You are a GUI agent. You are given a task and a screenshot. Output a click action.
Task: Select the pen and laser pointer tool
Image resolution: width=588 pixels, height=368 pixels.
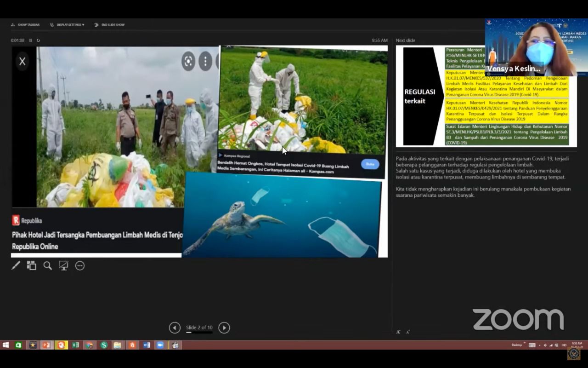tap(16, 265)
